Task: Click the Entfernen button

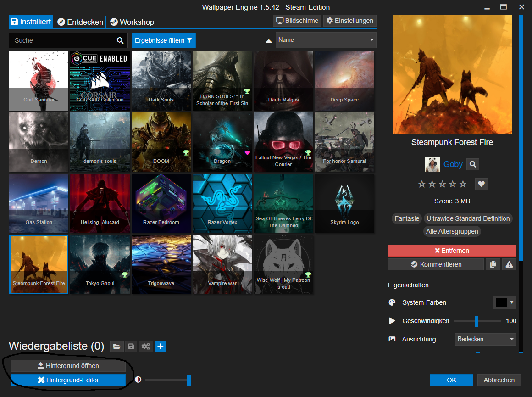Action: pyautogui.click(x=452, y=251)
